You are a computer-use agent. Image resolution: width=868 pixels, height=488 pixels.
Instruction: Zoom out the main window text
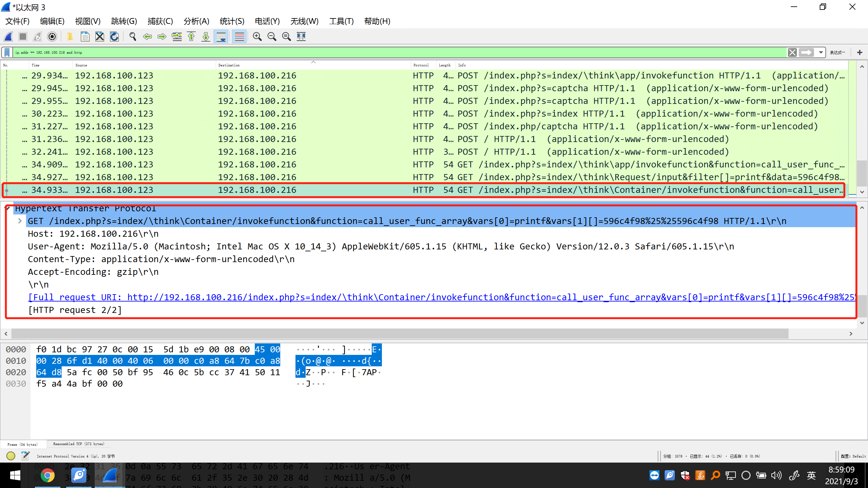(x=272, y=37)
